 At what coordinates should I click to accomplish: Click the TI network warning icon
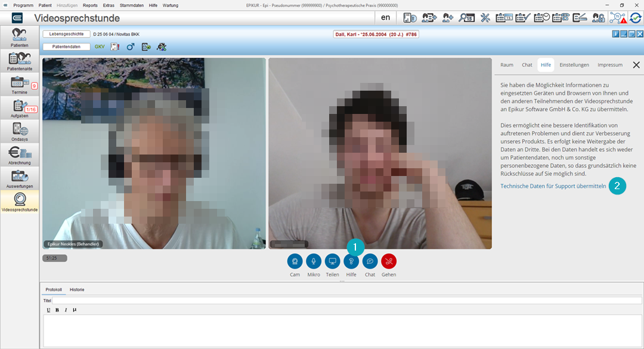pyautogui.click(x=618, y=18)
